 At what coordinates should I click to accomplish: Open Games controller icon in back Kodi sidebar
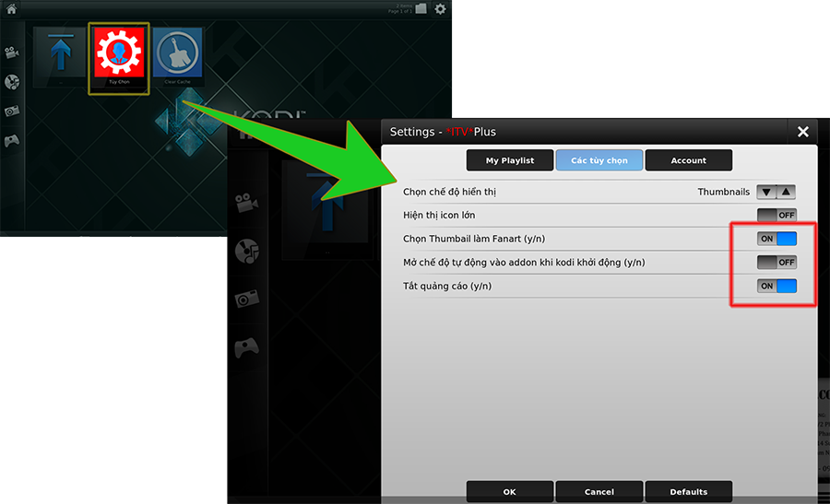[x=12, y=140]
